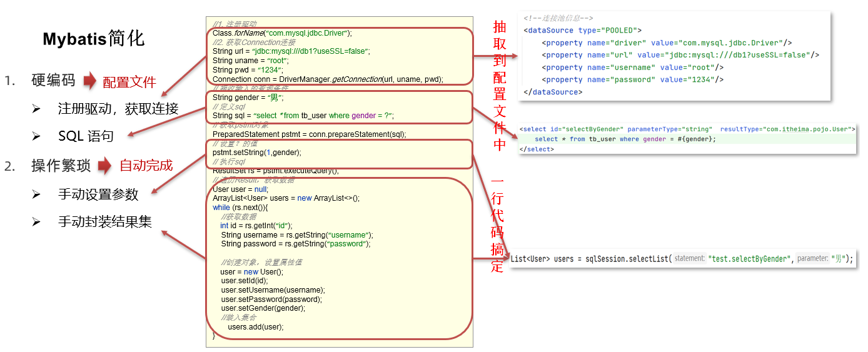Select the "Connection conn = DriverManager.getConnection" line
Viewport: 868px width, 352px height.
(x=328, y=79)
